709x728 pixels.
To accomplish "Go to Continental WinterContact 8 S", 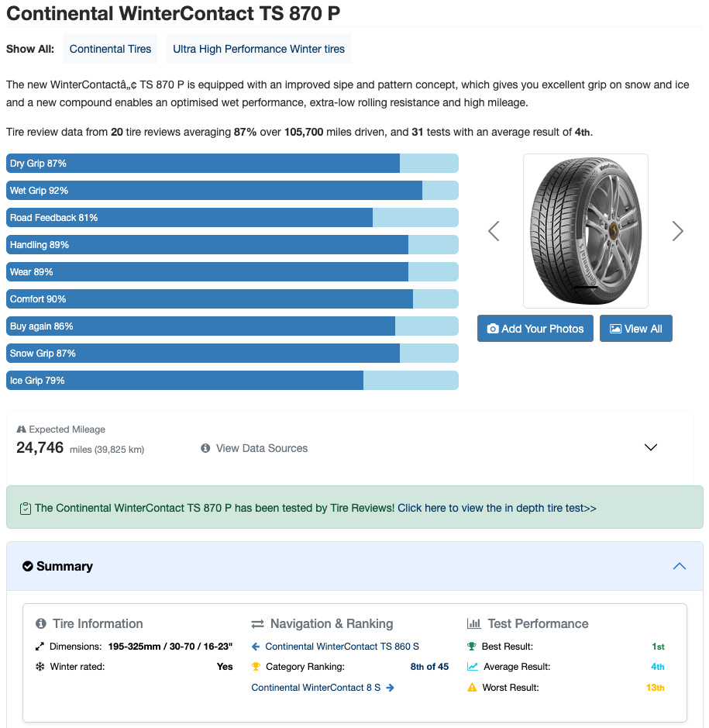I will tap(316, 688).
